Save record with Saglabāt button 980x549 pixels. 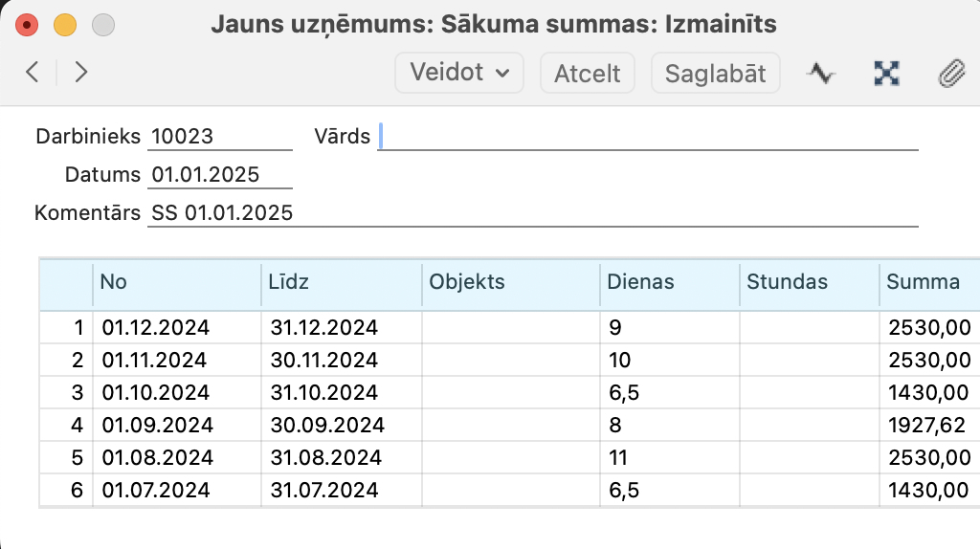[x=716, y=73]
